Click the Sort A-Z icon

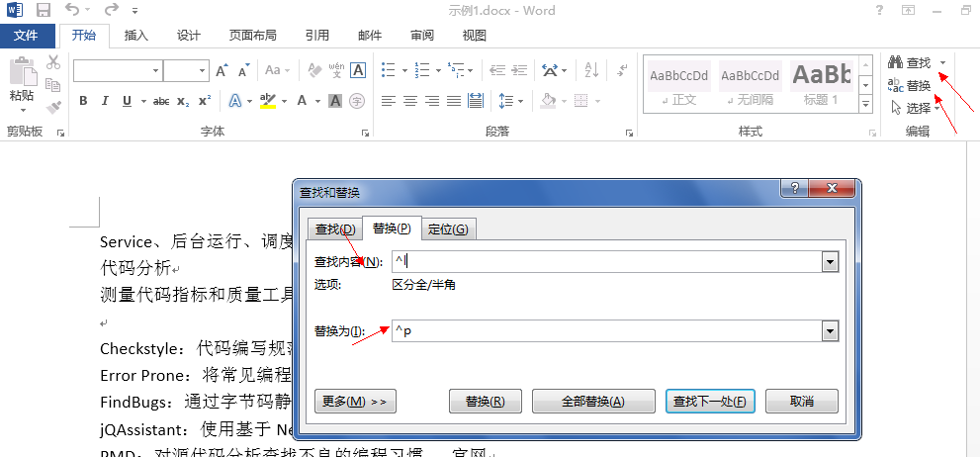point(591,70)
